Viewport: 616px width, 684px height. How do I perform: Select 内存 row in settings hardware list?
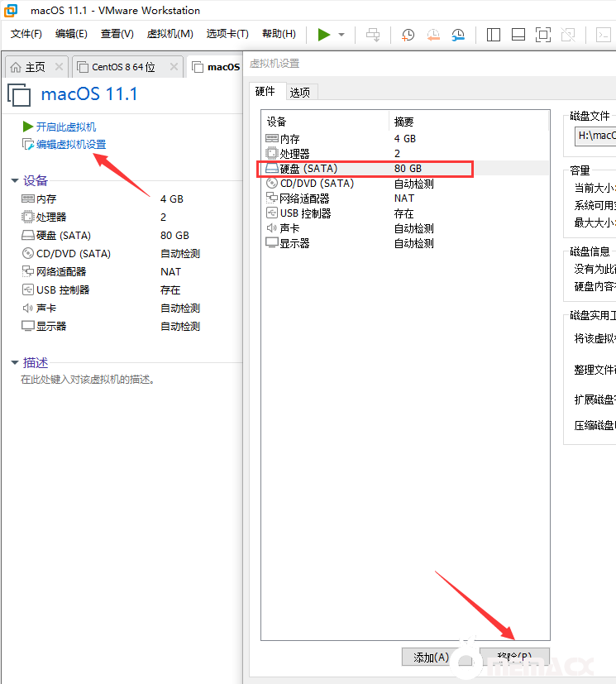404,139
